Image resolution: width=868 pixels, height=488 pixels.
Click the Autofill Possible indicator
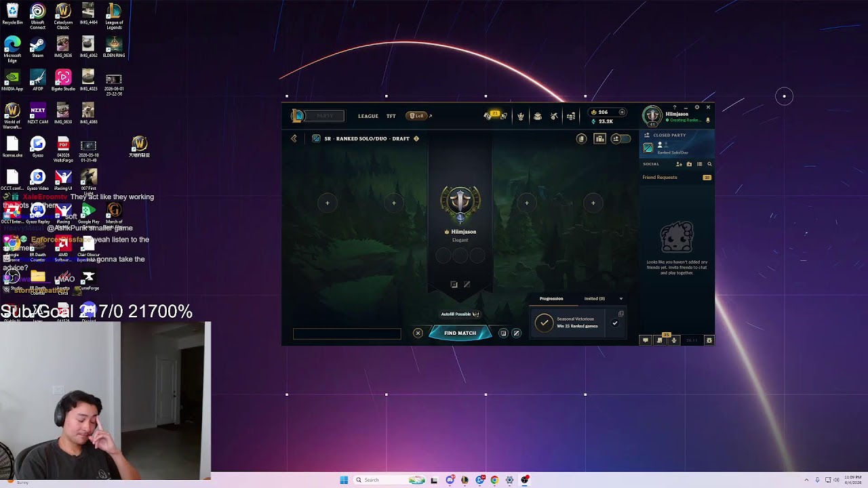pos(460,314)
